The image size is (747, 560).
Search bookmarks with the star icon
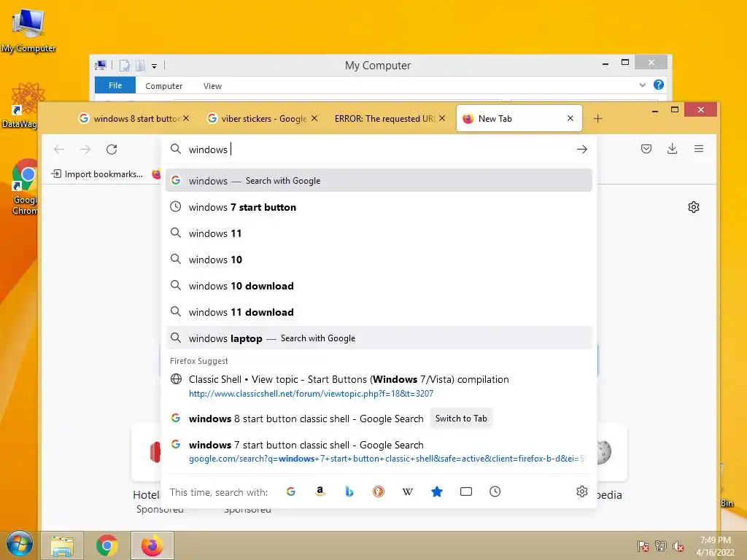pos(436,491)
